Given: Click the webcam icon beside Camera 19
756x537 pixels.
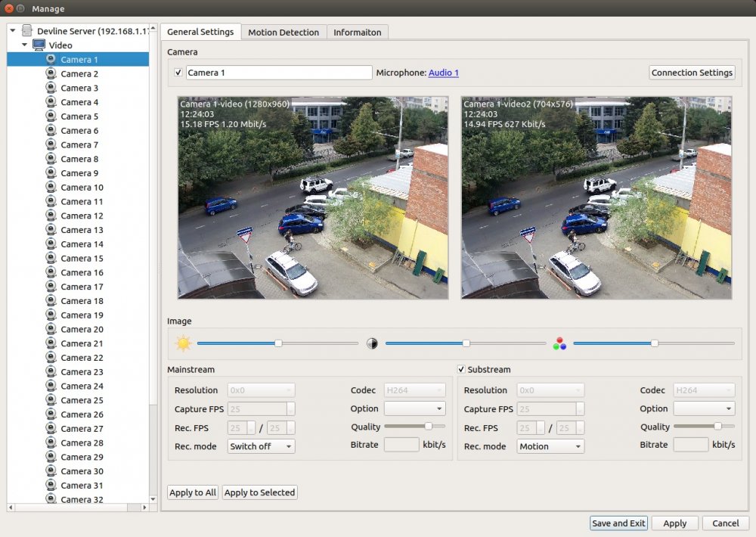Looking at the screenshot, I should [51, 315].
